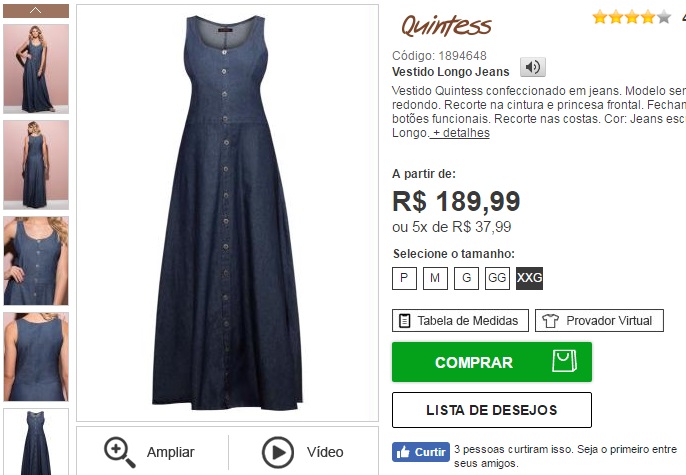Choose the XXG size option

coord(529,278)
